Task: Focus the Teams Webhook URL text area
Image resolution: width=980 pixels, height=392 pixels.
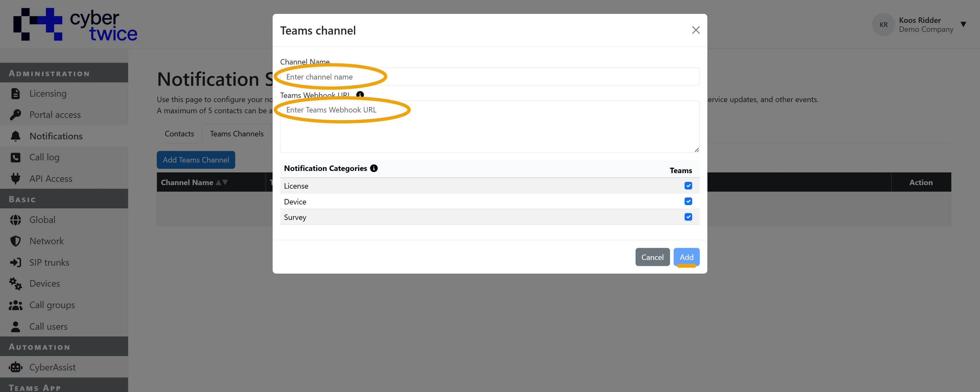Action: point(490,127)
